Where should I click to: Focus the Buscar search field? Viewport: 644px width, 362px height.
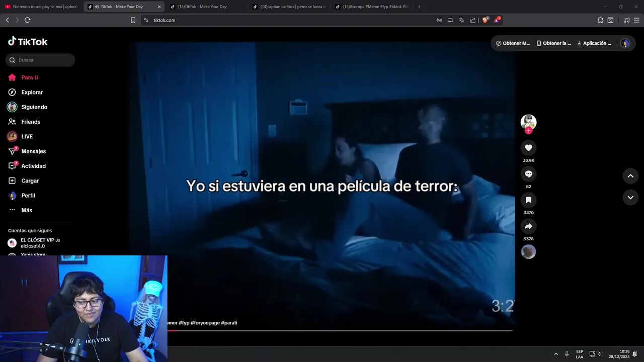(x=40, y=60)
